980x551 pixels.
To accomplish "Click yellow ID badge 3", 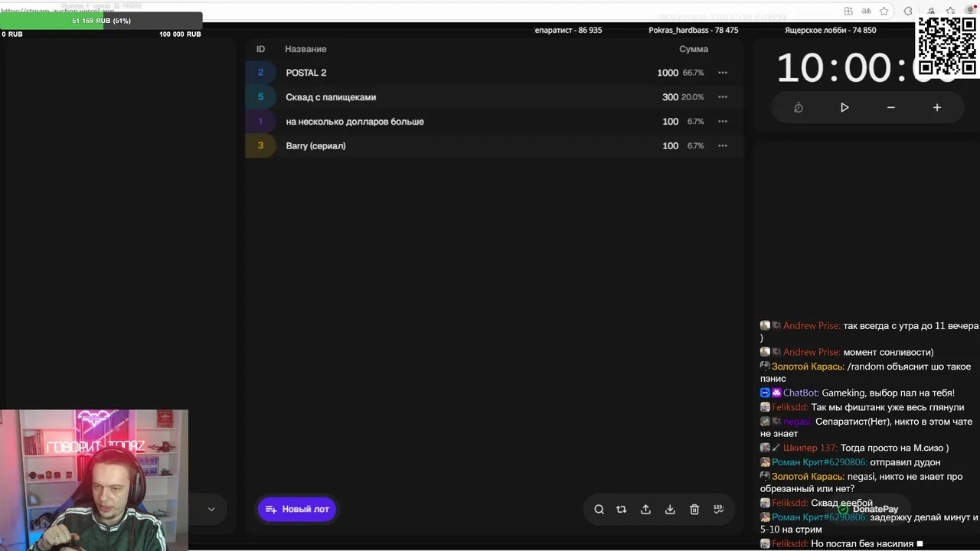I will pyautogui.click(x=260, y=146).
